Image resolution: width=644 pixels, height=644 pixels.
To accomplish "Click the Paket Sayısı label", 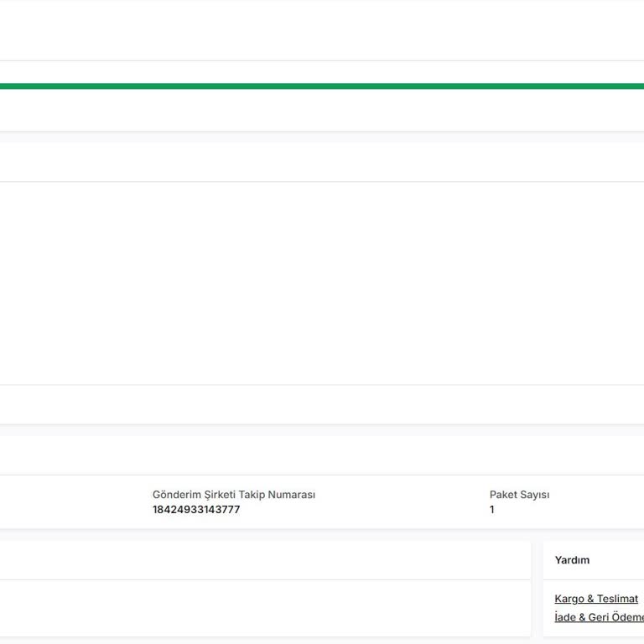I will pyautogui.click(x=520, y=495).
